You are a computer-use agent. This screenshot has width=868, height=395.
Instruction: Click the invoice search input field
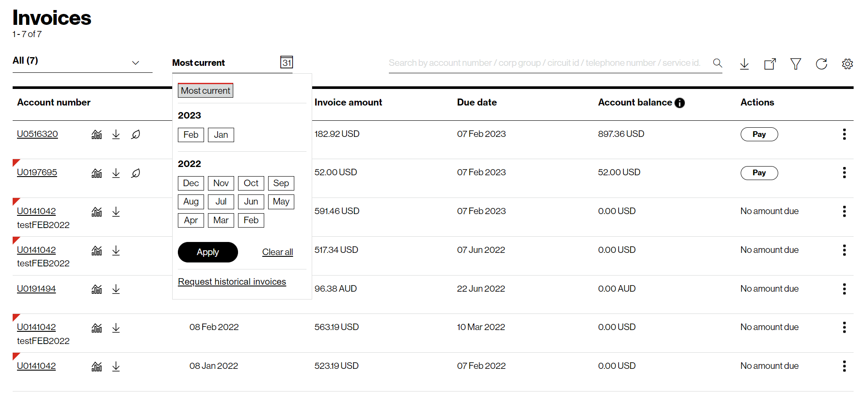click(545, 63)
